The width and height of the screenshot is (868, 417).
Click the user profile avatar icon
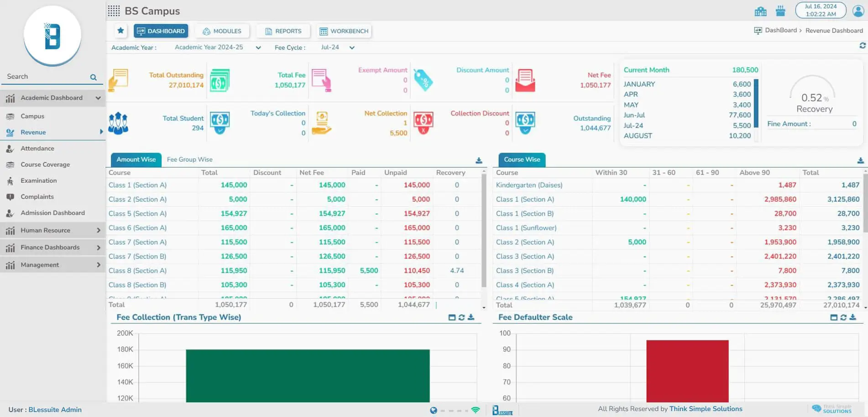858,11
